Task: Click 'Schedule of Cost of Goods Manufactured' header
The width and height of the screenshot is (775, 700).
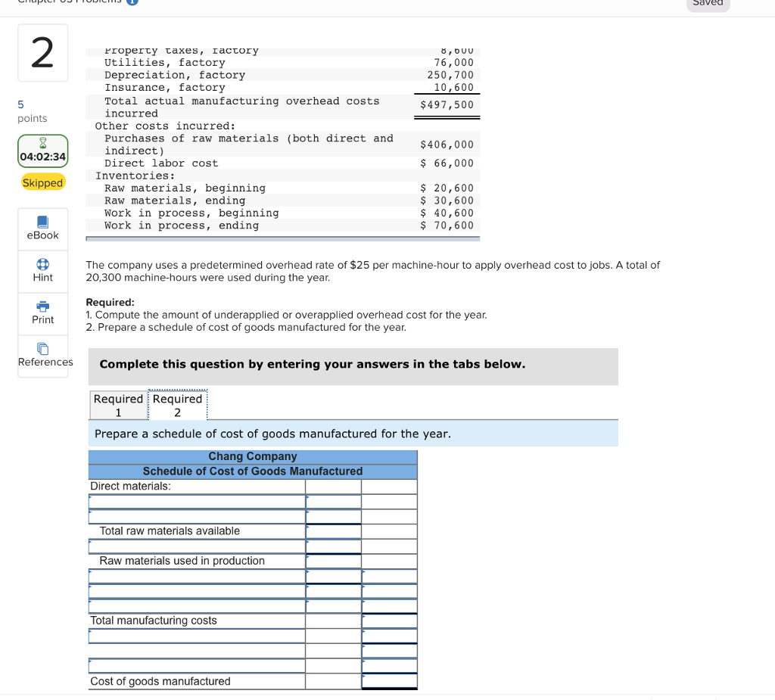Action: pos(253,471)
